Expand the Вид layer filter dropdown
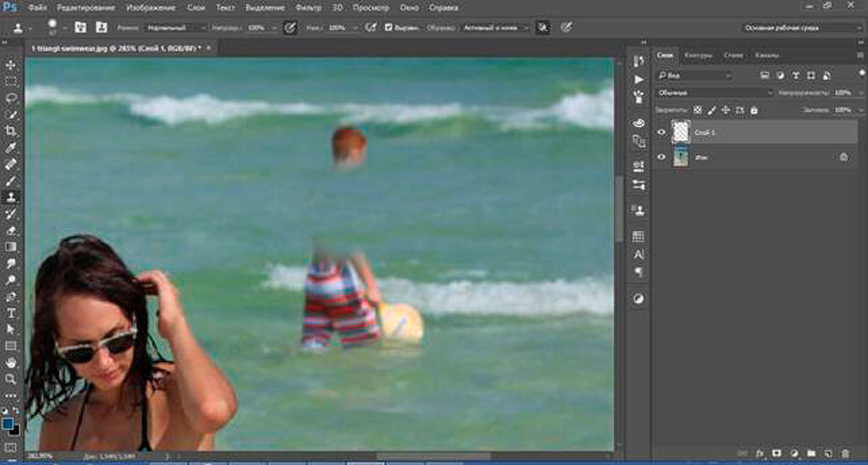The image size is (868, 465). pyautogui.click(x=694, y=75)
